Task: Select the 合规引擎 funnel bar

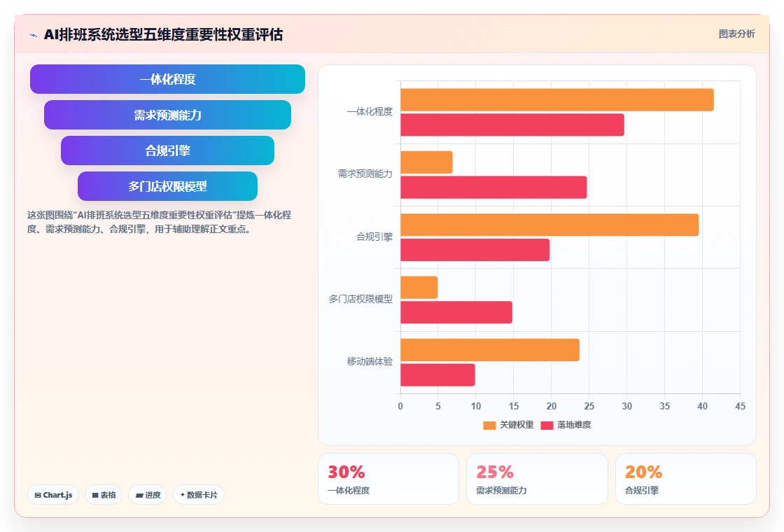Action: 167,150
